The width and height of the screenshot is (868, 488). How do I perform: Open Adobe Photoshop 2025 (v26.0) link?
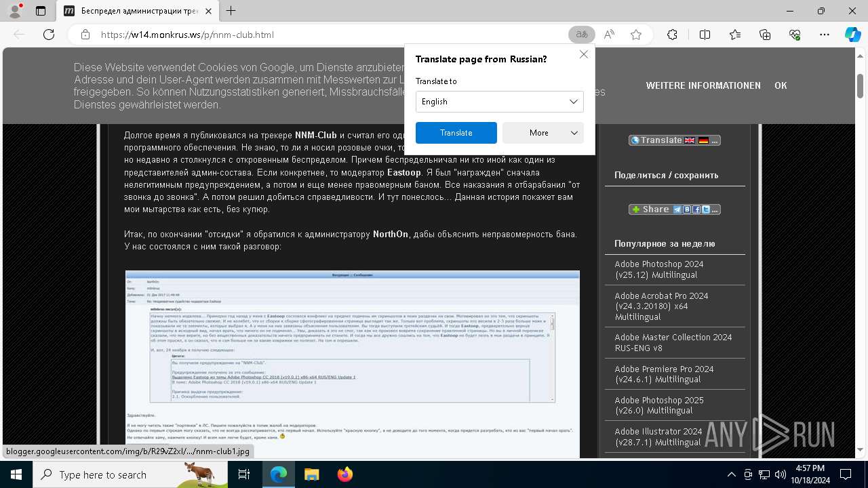coord(659,405)
